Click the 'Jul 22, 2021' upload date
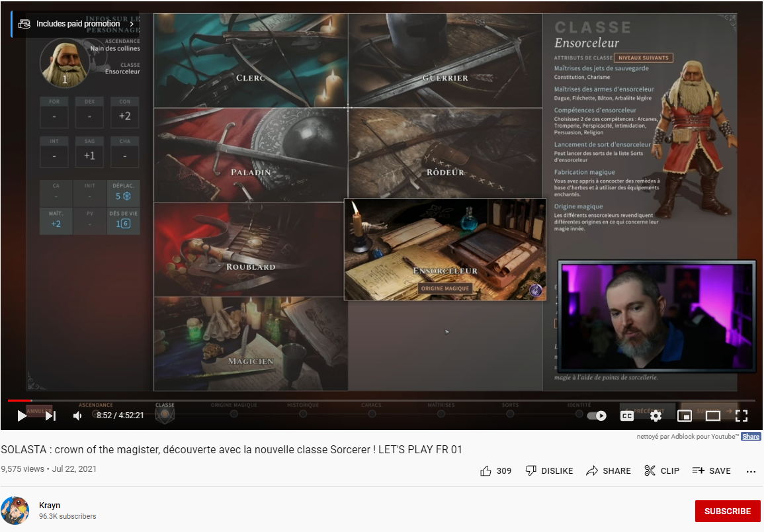The height and width of the screenshot is (532, 764). point(74,468)
